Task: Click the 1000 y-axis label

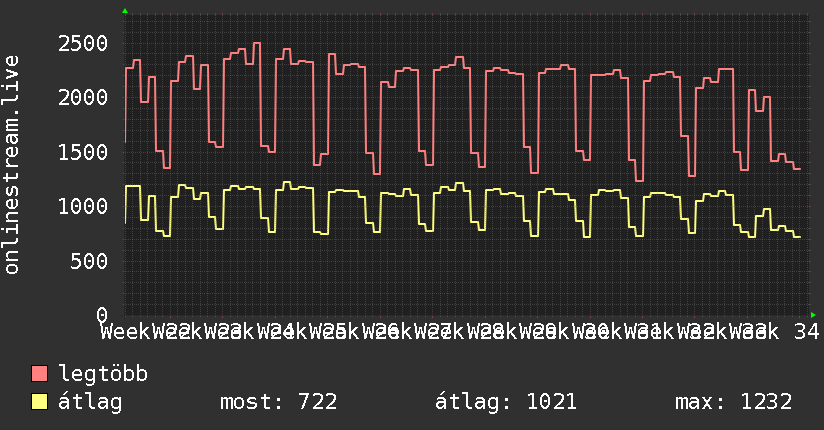Action: [x=83, y=206]
